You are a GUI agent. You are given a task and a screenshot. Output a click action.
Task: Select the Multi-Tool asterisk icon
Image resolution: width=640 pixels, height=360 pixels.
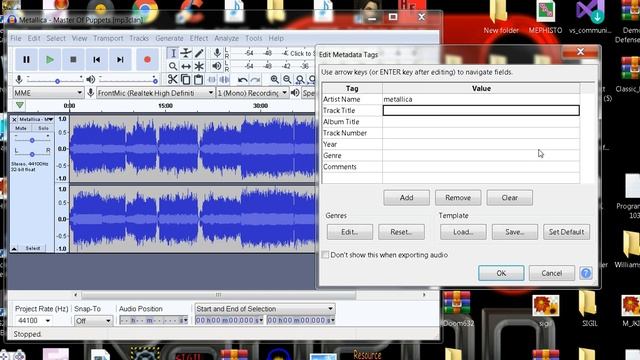[x=199, y=66]
